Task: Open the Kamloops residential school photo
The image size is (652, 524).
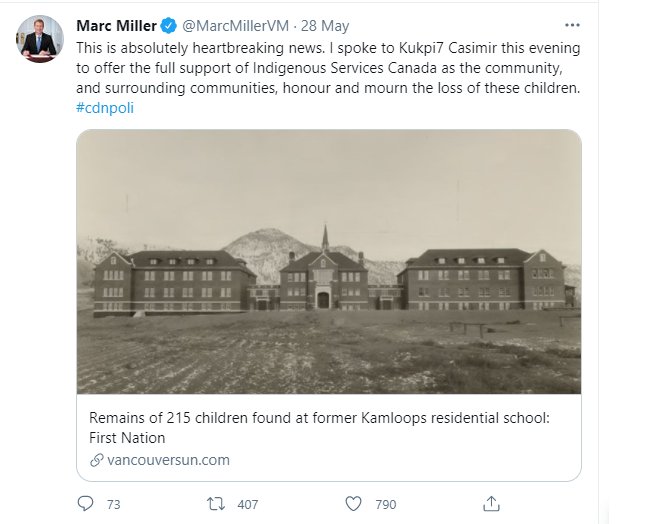Action: 328,262
